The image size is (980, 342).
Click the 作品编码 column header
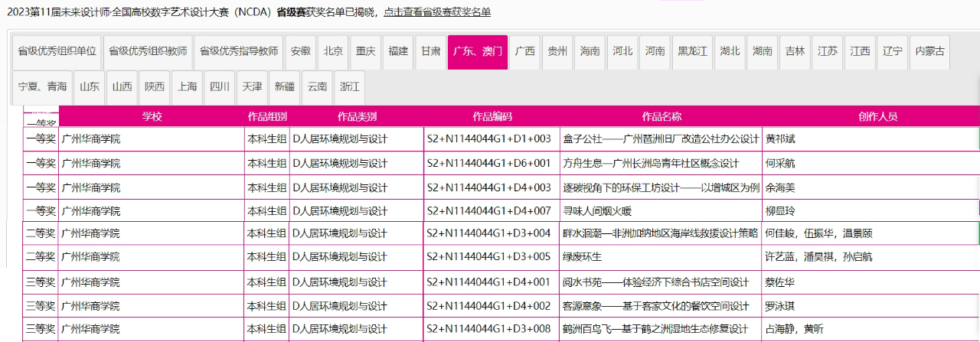click(x=492, y=117)
